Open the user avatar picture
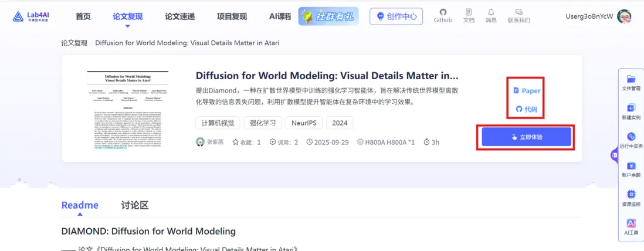 pos(624,16)
